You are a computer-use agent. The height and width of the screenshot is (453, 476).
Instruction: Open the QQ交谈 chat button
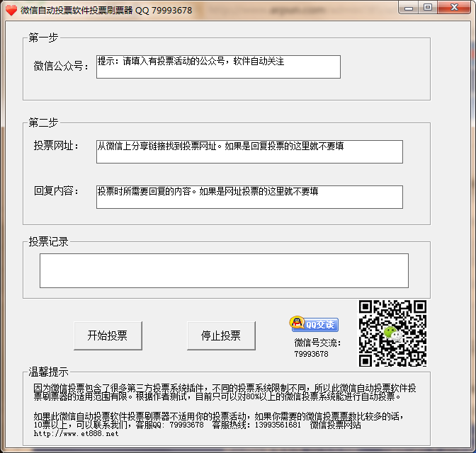pyautogui.click(x=314, y=324)
